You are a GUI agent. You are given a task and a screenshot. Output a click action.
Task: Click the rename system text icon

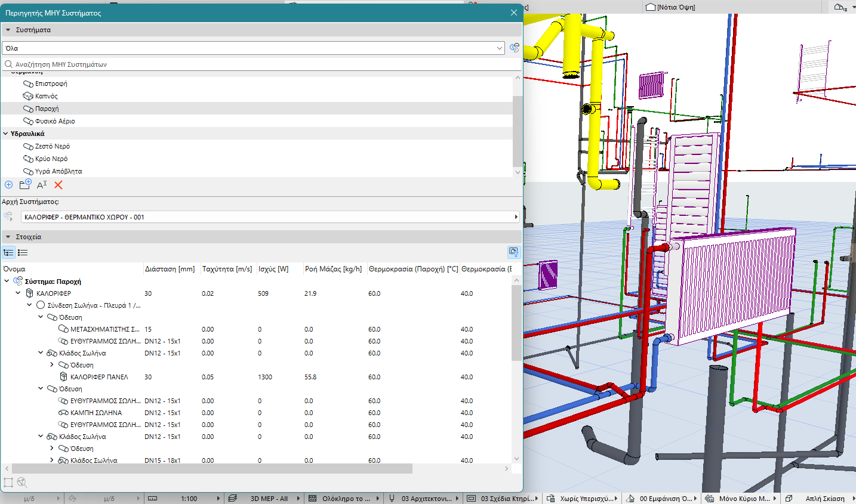42,185
